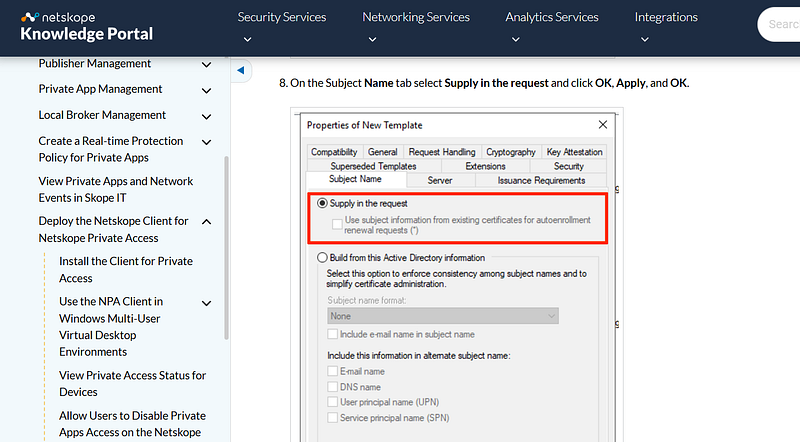This screenshot has height=442, width=800.
Task: Check Include e-mail name in subject name
Action: [333, 334]
